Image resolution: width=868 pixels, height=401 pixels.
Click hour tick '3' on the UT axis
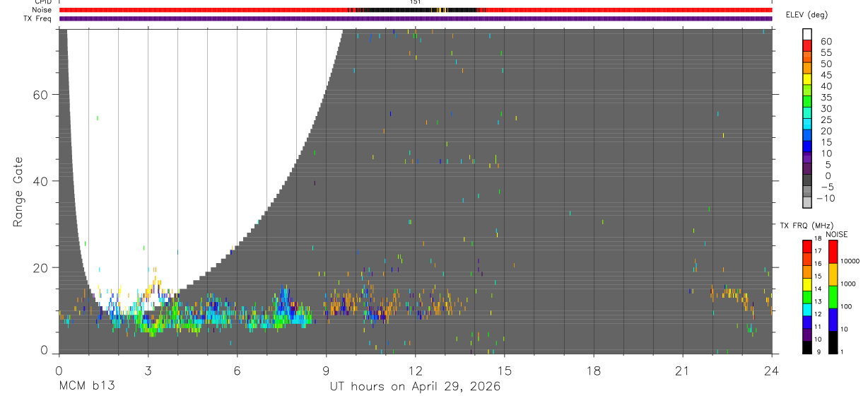click(x=148, y=371)
